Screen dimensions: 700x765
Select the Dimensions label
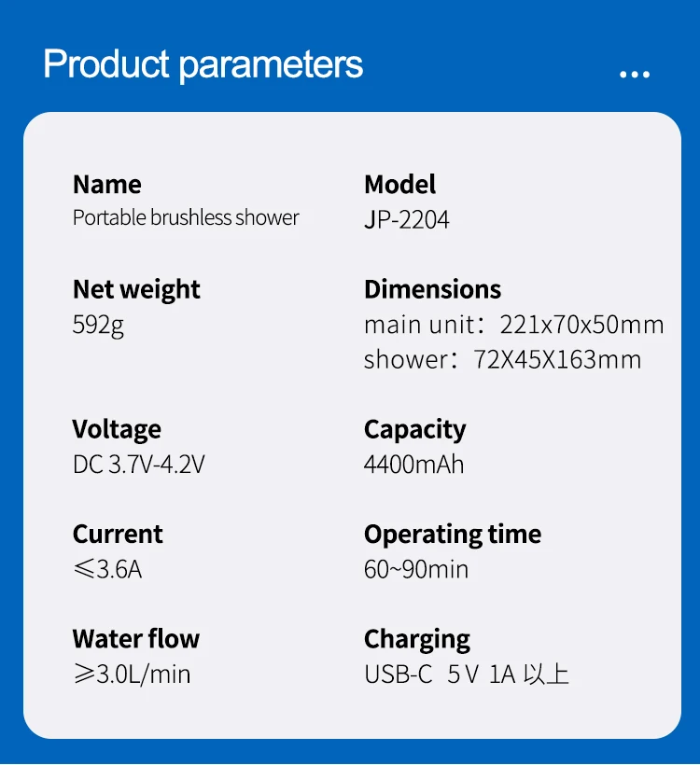pyautogui.click(x=432, y=289)
